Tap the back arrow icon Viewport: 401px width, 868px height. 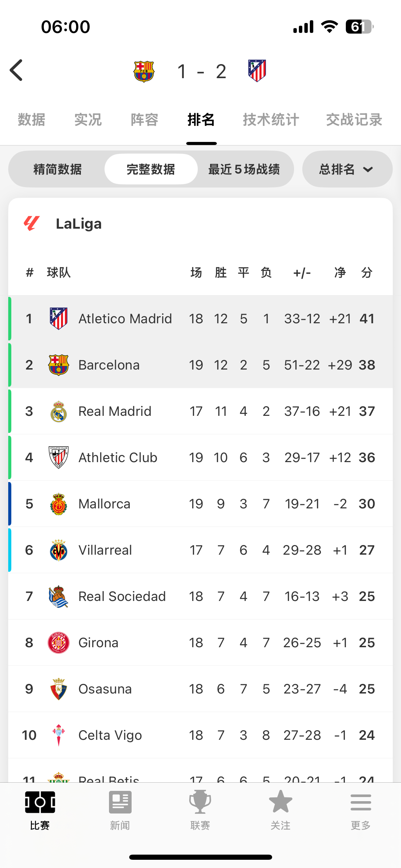tap(16, 70)
